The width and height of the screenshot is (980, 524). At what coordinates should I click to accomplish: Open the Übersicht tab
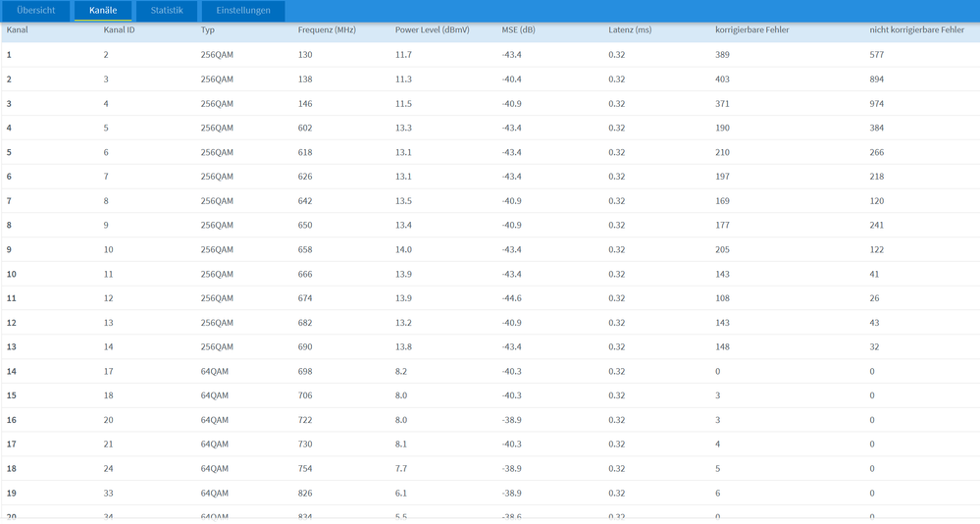click(35, 11)
